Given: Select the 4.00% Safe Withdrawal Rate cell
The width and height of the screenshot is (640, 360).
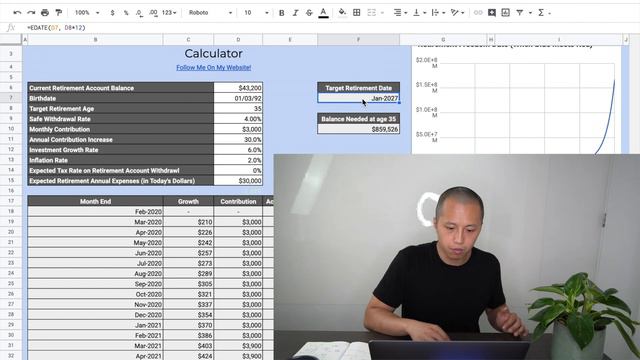Looking at the screenshot, I should [x=238, y=119].
